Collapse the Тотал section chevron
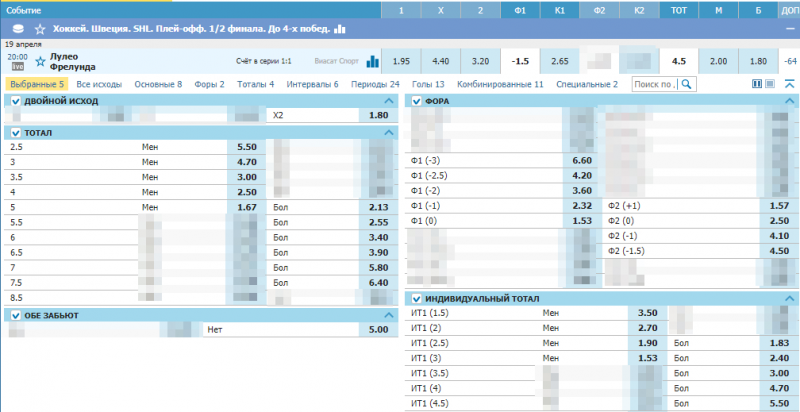The image size is (800, 412). [388, 132]
